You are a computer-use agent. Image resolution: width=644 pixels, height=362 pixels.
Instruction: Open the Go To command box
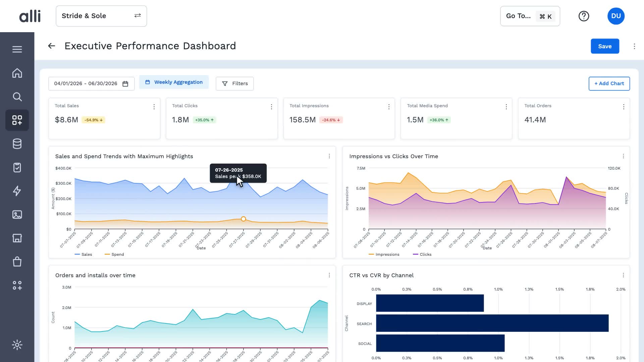(530, 16)
